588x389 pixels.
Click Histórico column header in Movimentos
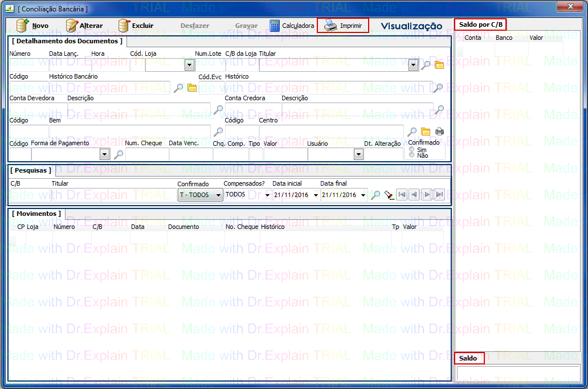[272, 227]
